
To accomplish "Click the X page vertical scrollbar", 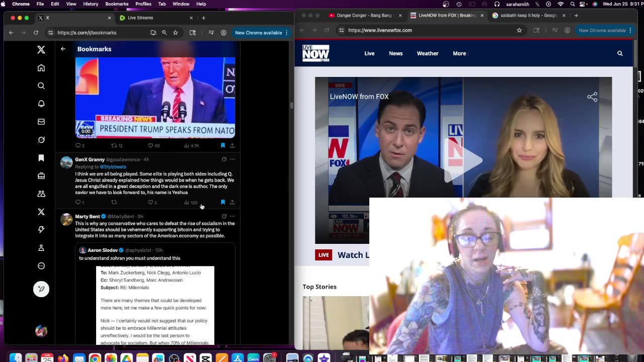I will [291, 106].
